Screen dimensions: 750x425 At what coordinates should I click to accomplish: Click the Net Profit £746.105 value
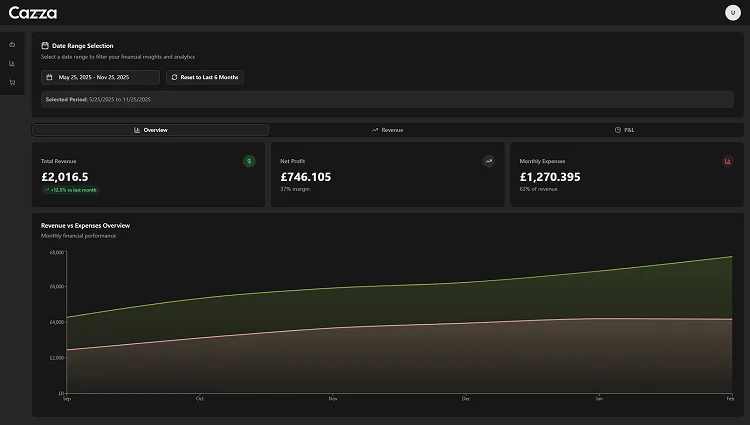coord(305,177)
